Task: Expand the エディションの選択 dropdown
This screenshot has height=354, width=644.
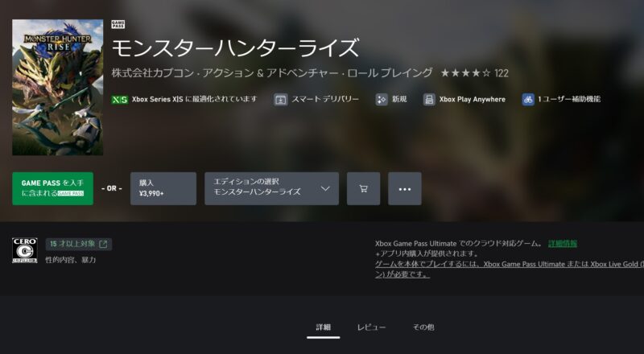Action: [271, 188]
